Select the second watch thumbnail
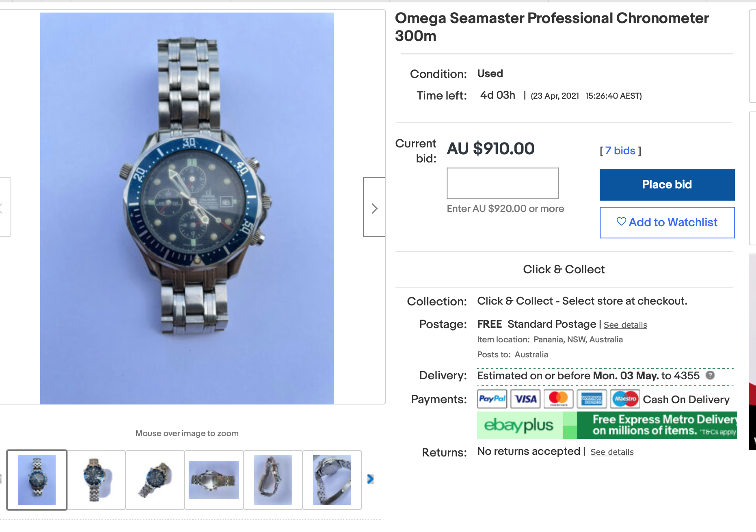Screen dimensions: 756x532 pyautogui.click(x=96, y=480)
